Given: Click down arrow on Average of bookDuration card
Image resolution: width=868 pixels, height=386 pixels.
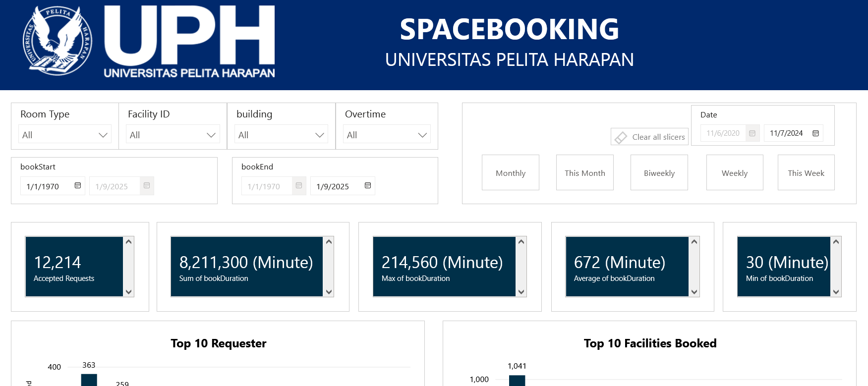Looking at the screenshot, I should (694, 292).
